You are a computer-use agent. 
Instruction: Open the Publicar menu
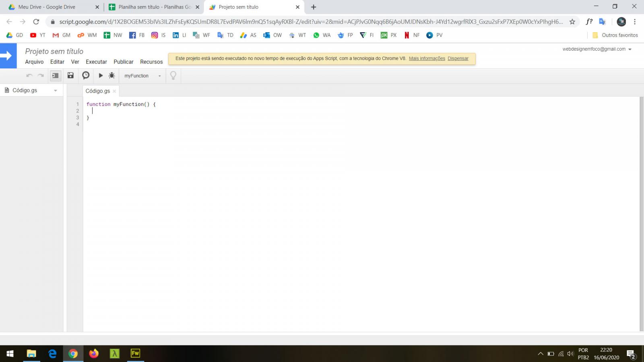[123, 62]
